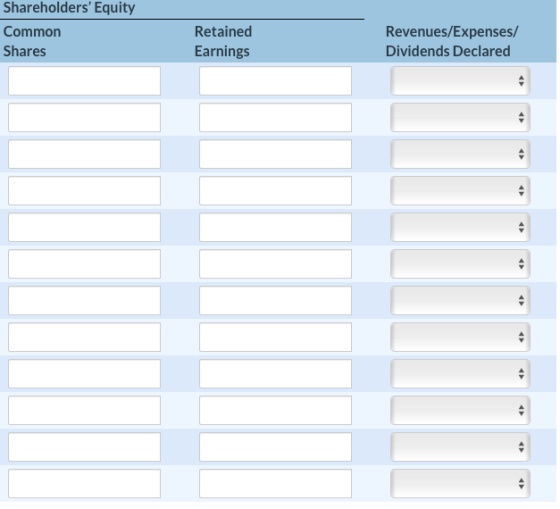The width and height of the screenshot is (560, 509).
Task: Click the third row Common Shares input field
Action: pyautogui.click(x=85, y=154)
